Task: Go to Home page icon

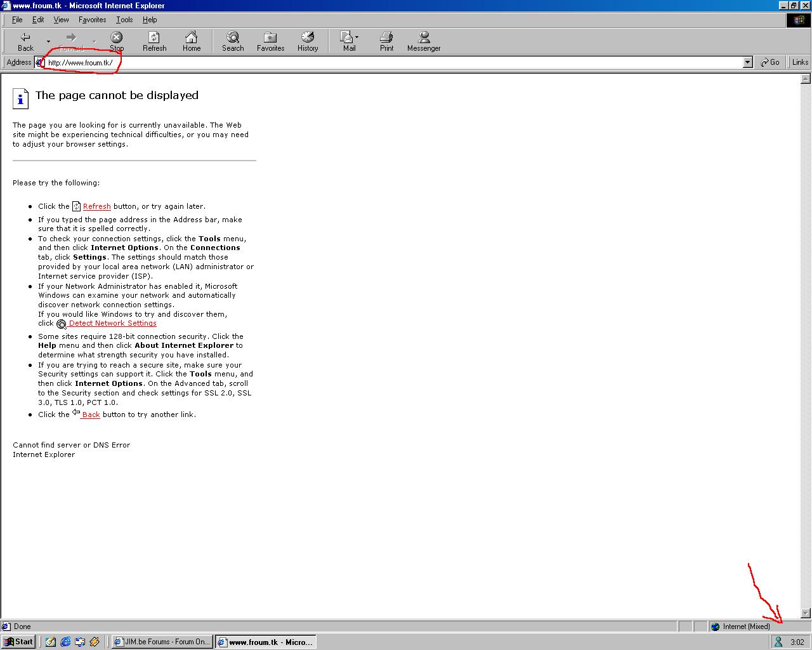Action: [191, 41]
